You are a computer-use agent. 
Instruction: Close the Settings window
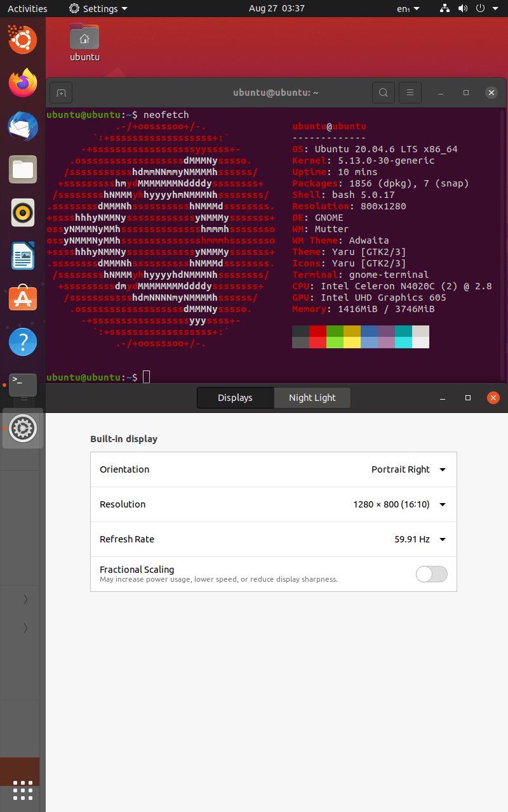point(493,398)
